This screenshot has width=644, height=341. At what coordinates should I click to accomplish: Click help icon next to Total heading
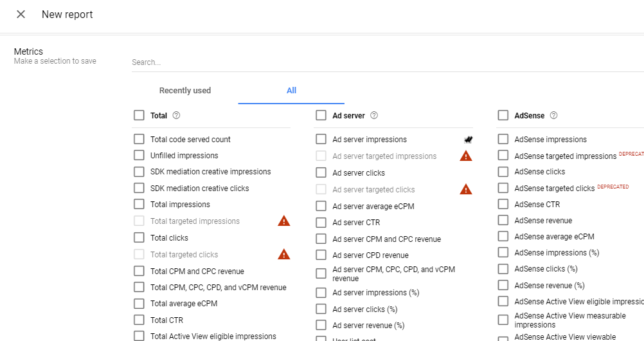coord(176,116)
